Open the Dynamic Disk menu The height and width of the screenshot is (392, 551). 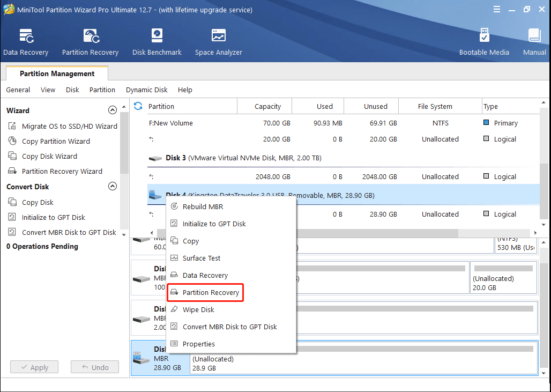[146, 90]
